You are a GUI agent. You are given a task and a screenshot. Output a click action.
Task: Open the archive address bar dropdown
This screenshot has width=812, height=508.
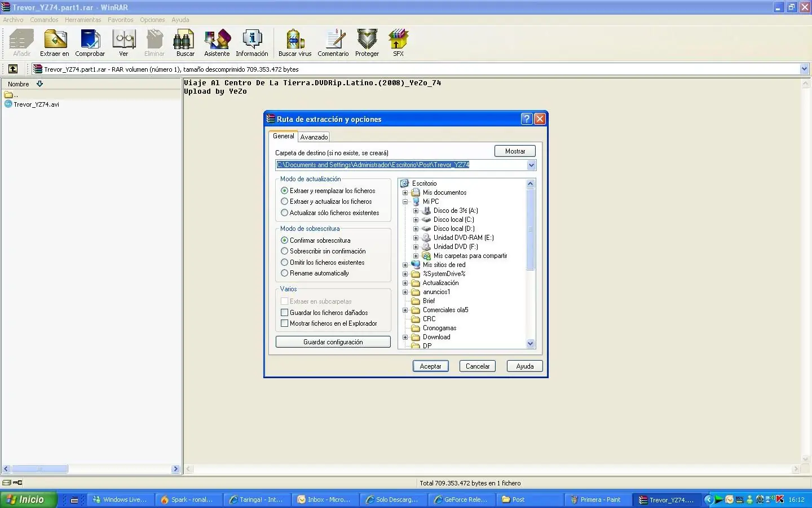coord(805,69)
